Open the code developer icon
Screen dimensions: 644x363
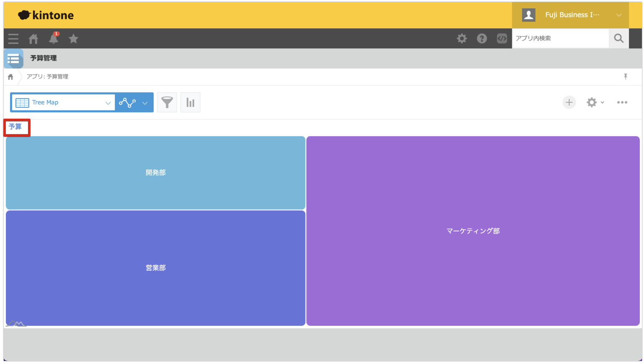point(502,38)
